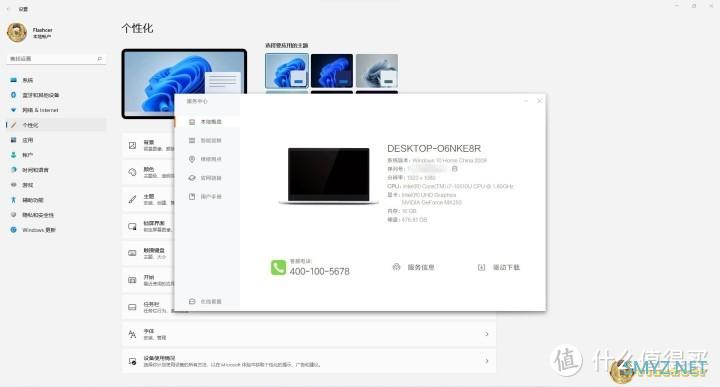Click the Flasher user avatar
The height and width of the screenshot is (387, 720).
[17, 33]
